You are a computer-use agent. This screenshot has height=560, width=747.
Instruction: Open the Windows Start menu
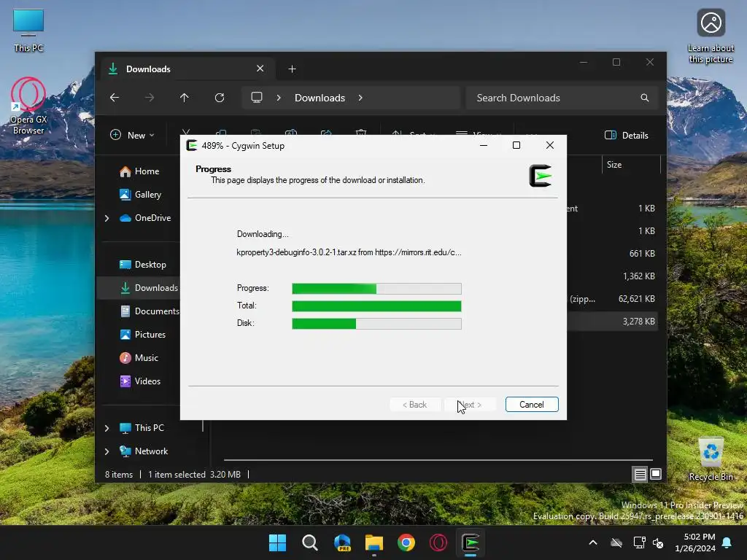(x=277, y=542)
